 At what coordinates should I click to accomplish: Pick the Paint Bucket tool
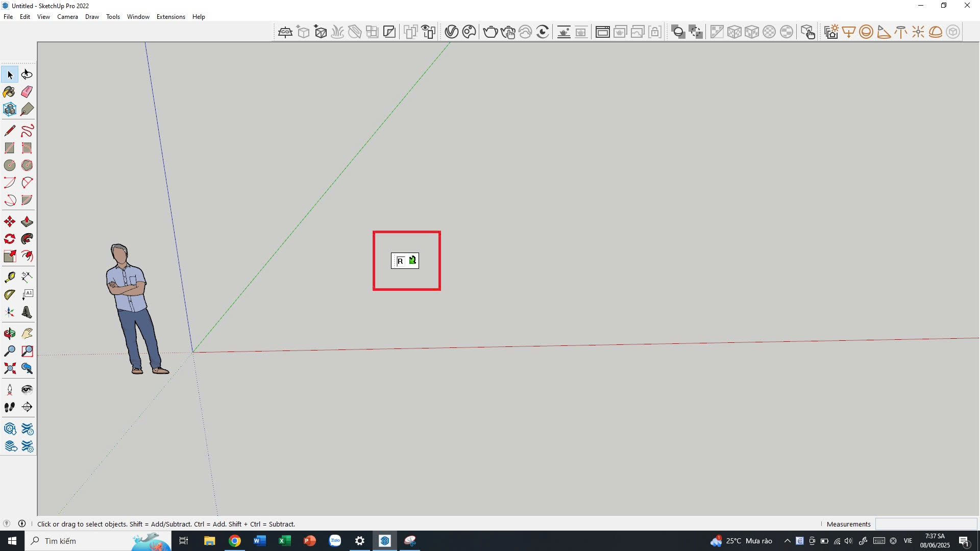tap(9, 92)
